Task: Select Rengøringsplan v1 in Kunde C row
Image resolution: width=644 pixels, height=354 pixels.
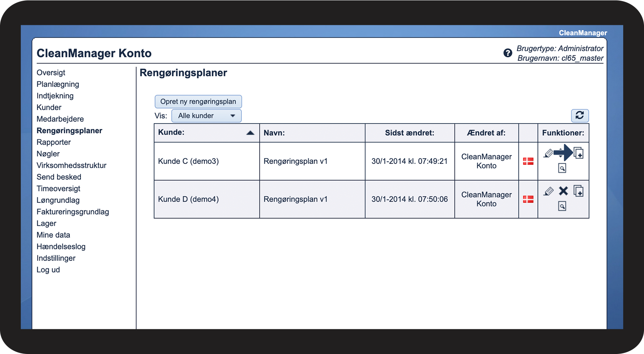Action: [296, 161]
